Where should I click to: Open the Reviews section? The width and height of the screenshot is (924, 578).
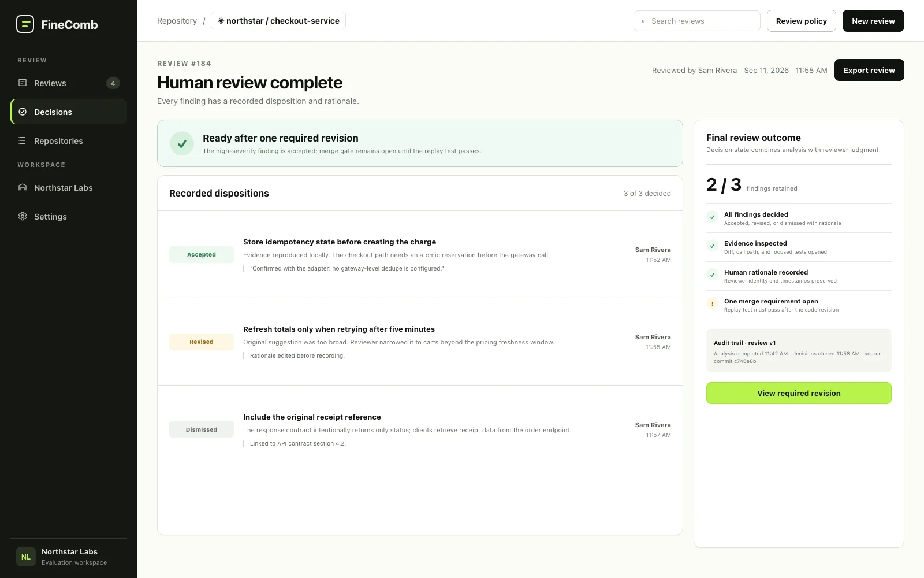69,83
